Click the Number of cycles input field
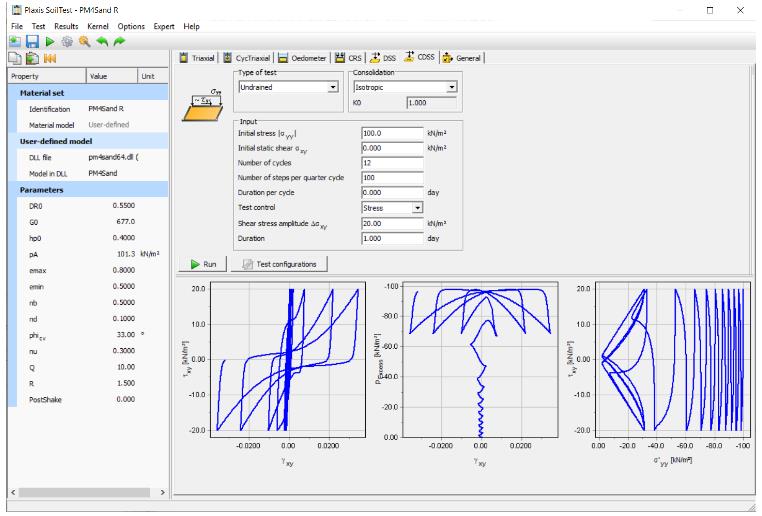The height and width of the screenshot is (516, 762). tap(392, 162)
